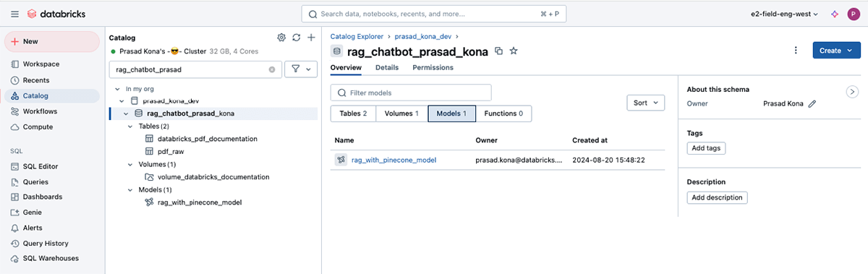
Task: Collapse the Models (1) group
Action: click(x=130, y=189)
